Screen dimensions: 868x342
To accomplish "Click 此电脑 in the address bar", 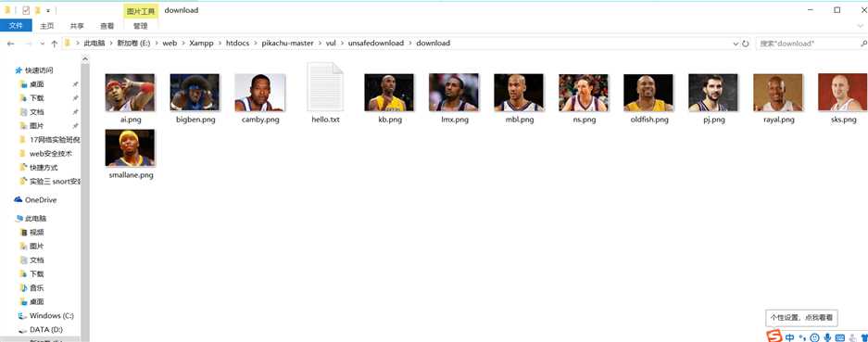I will click(94, 43).
